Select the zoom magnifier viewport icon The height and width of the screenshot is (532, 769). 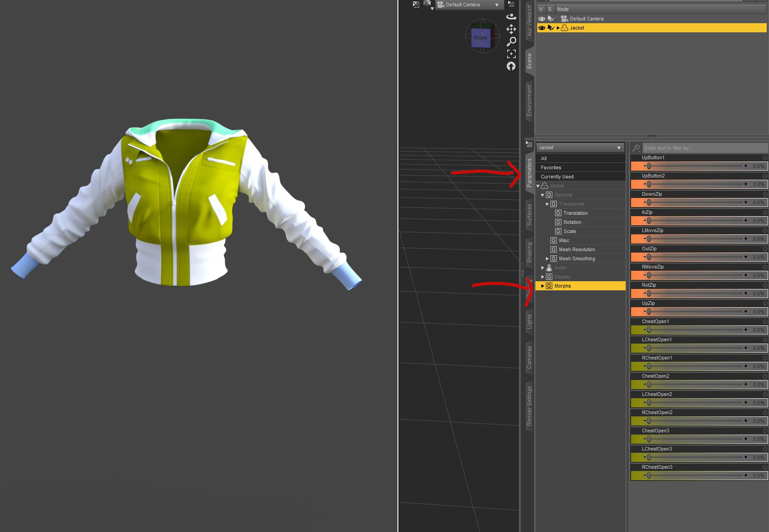click(511, 41)
